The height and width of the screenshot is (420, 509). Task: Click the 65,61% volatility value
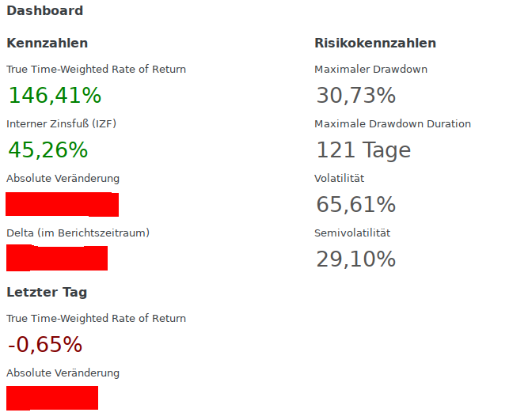point(355,204)
